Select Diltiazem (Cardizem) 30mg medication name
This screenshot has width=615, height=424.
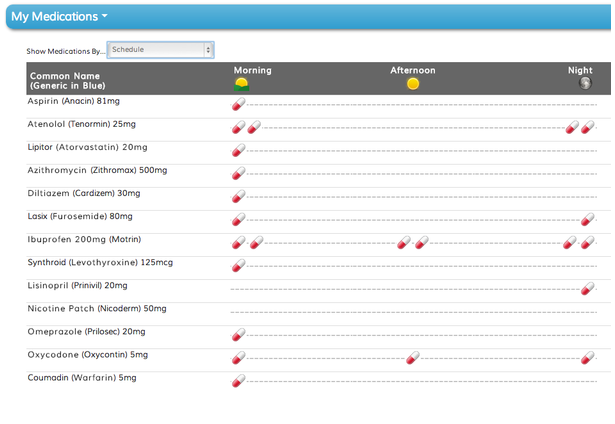pos(84,193)
